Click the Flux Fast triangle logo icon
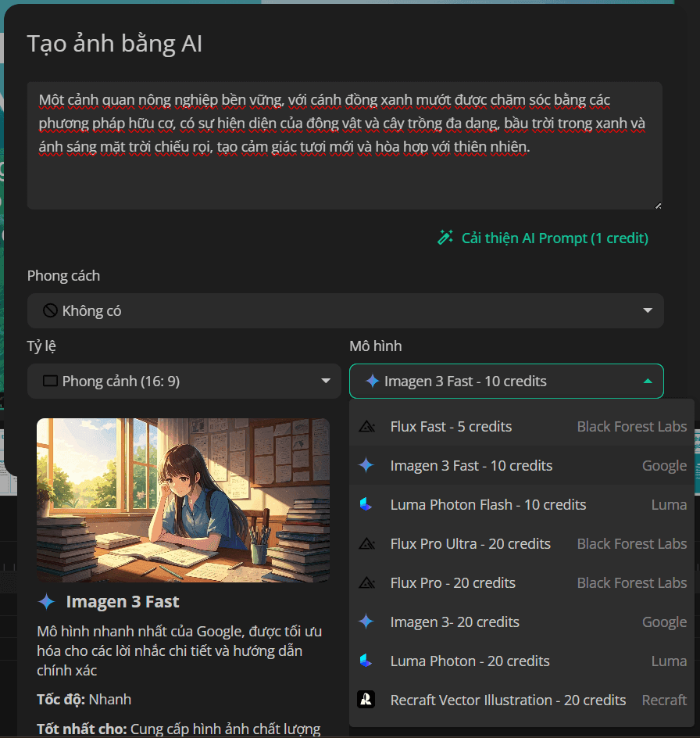The height and width of the screenshot is (738, 700). coord(366,426)
